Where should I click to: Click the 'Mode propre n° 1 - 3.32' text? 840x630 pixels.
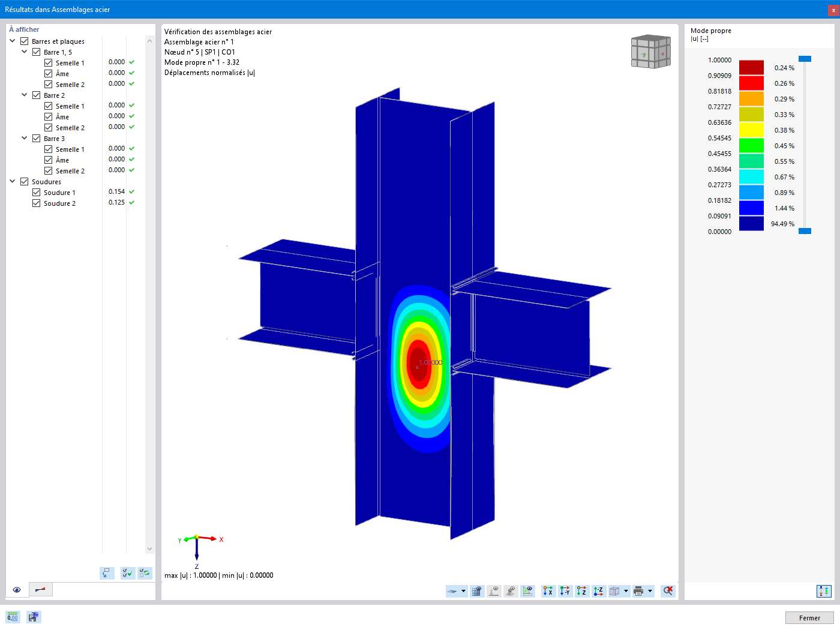(x=202, y=62)
